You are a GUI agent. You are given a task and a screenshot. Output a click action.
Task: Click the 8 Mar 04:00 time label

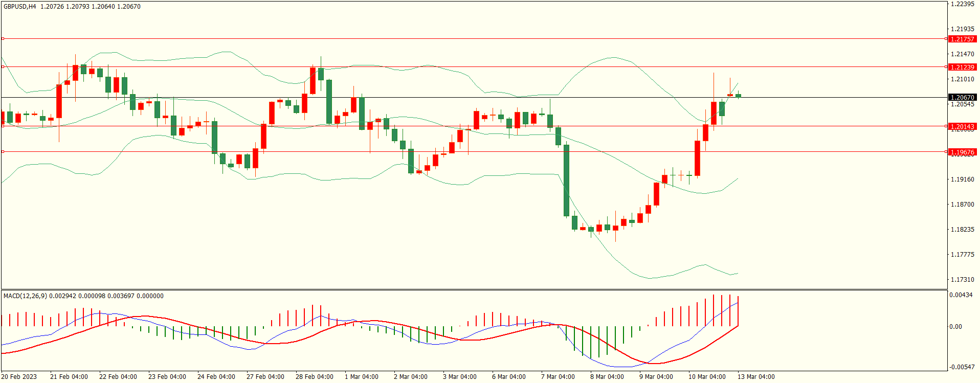(x=607, y=377)
